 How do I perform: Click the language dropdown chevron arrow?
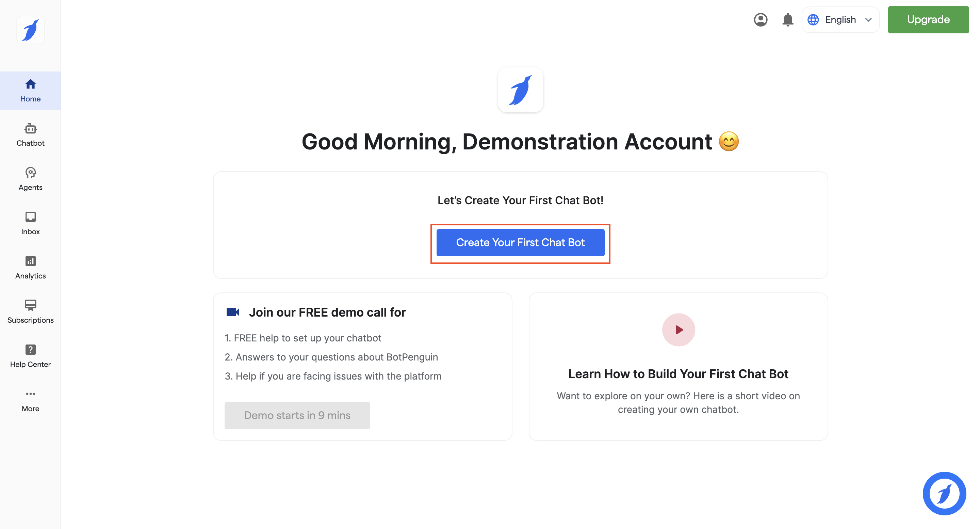tap(868, 20)
